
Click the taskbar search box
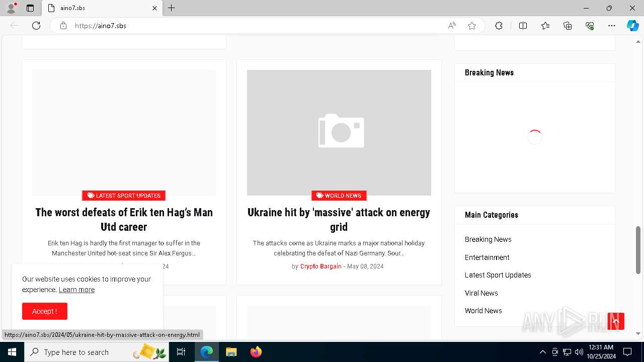click(x=97, y=352)
